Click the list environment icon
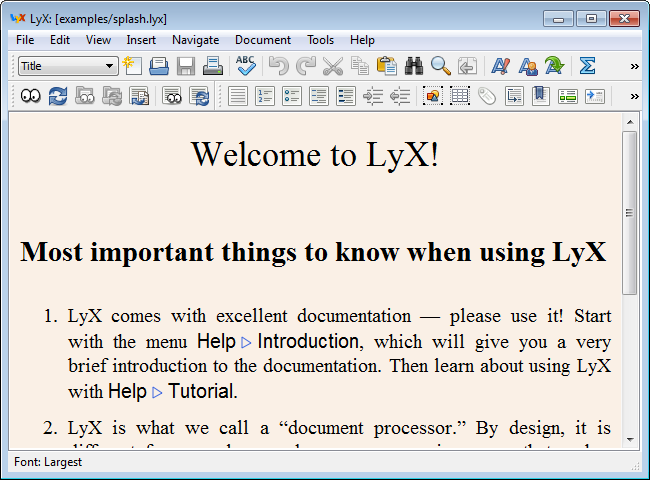 pos(319,96)
